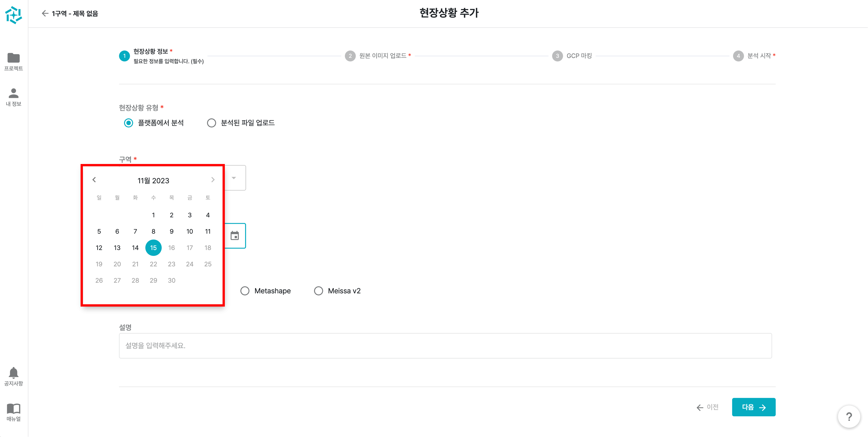Go to previous month in calendar
This screenshot has width=868, height=437.
tap(94, 180)
